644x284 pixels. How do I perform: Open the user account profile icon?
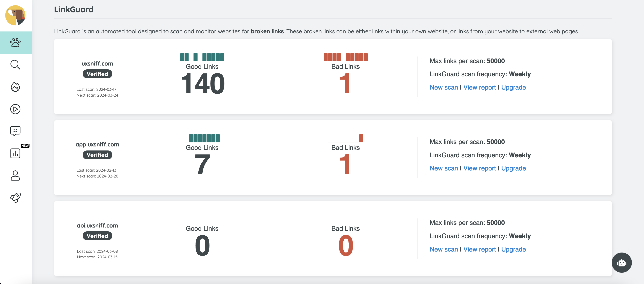tap(15, 175)
